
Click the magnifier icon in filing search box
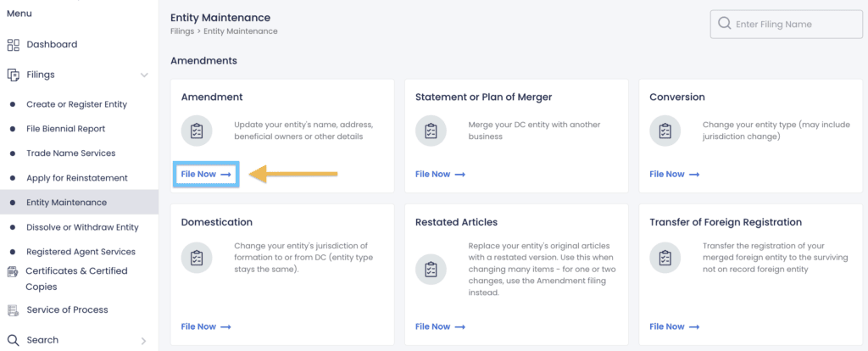pyautogui.click(x=724, y=24)
